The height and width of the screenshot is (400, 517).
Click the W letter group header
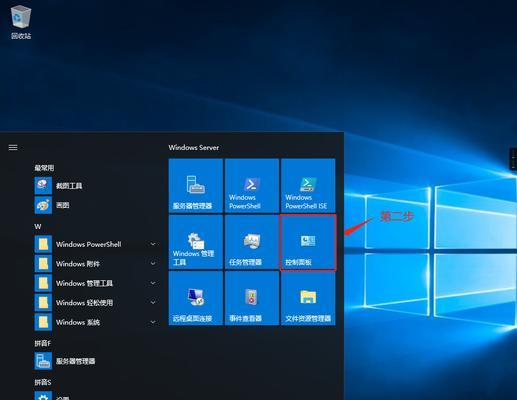pos(38,227)
